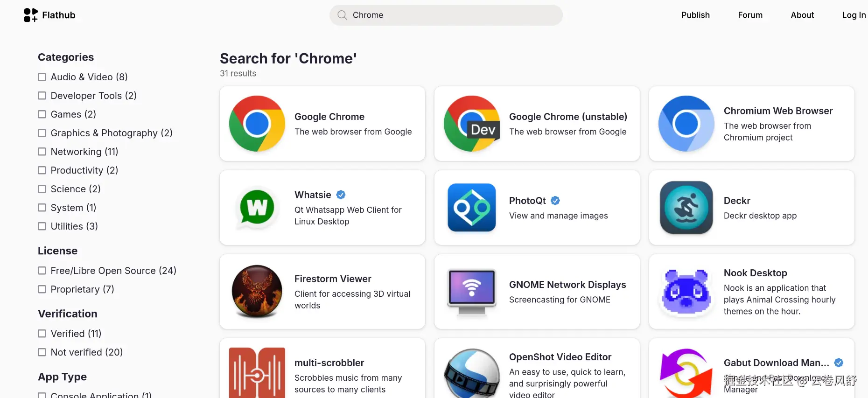Open the Google Chrome app icon
Screen dimensions: 868x398
coord(257,124)
